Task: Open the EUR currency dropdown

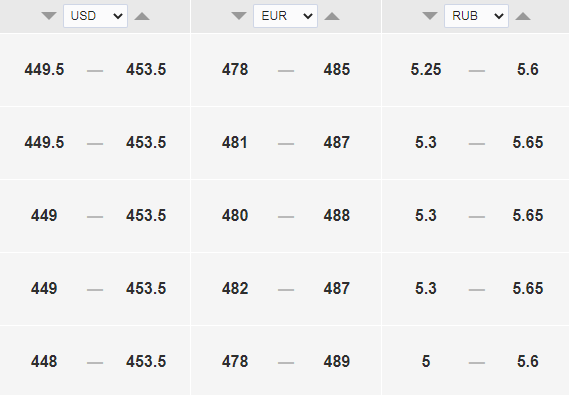Action: point(286,16)
